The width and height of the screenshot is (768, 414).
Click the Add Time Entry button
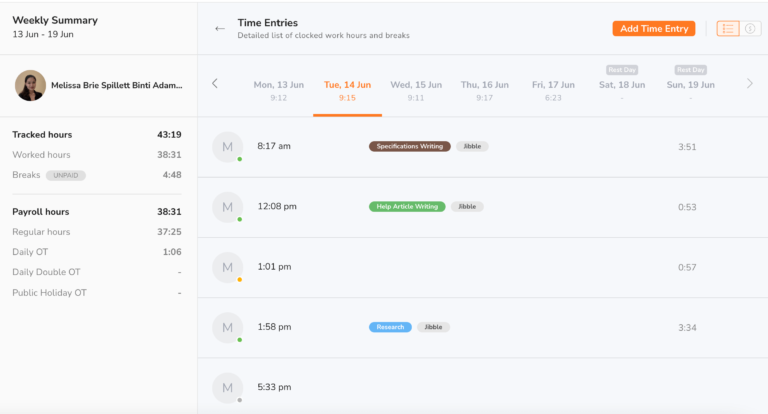click(653, 29)
